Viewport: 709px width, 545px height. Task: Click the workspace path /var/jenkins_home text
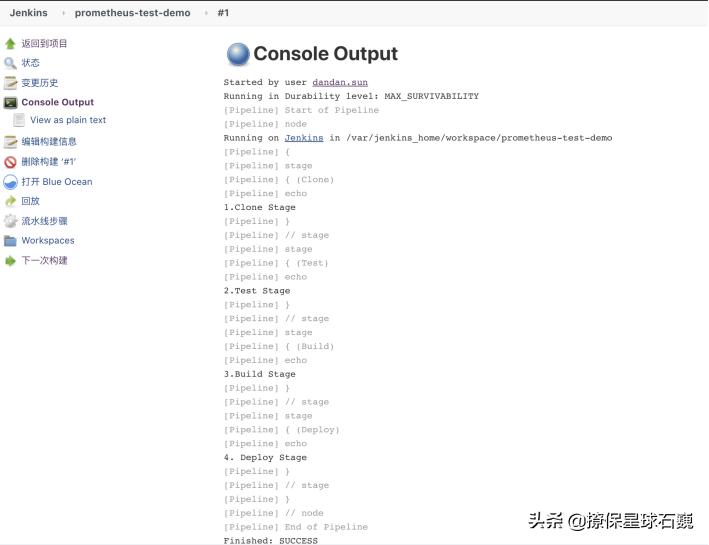click(x=479, y=138)
